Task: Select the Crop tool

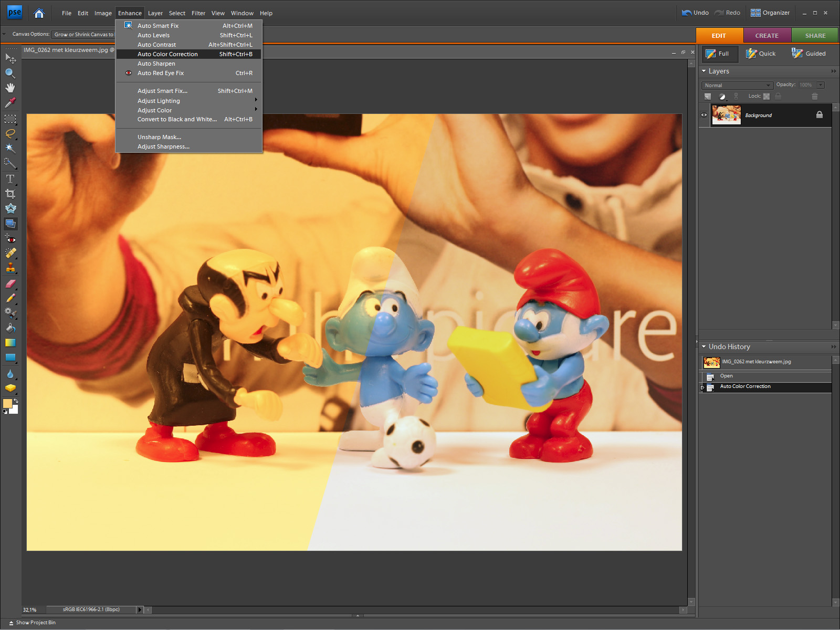Action: pyautogui.click(x=10, y=194)
